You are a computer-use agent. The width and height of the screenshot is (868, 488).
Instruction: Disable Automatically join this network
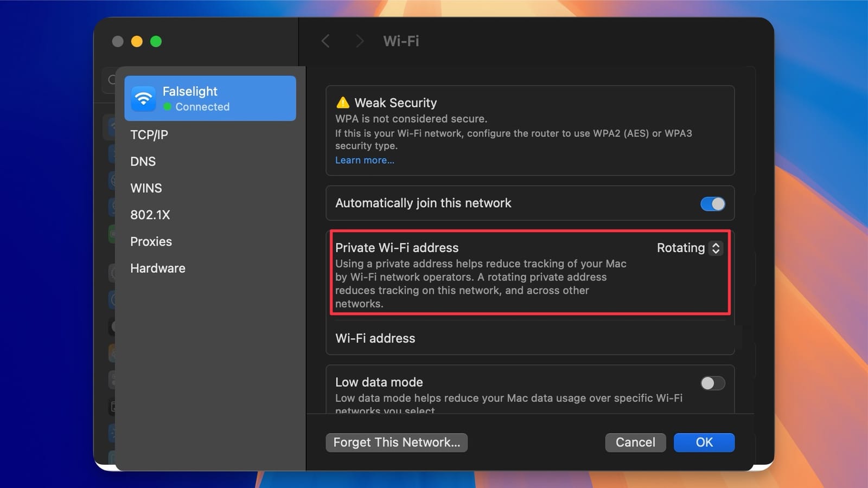[712, 203]
